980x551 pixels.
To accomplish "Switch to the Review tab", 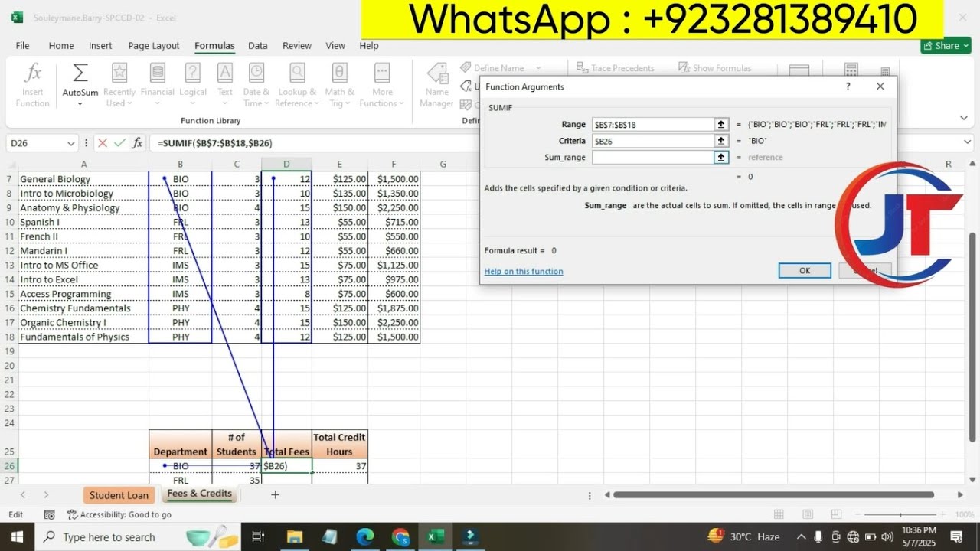I will point(297,46).
